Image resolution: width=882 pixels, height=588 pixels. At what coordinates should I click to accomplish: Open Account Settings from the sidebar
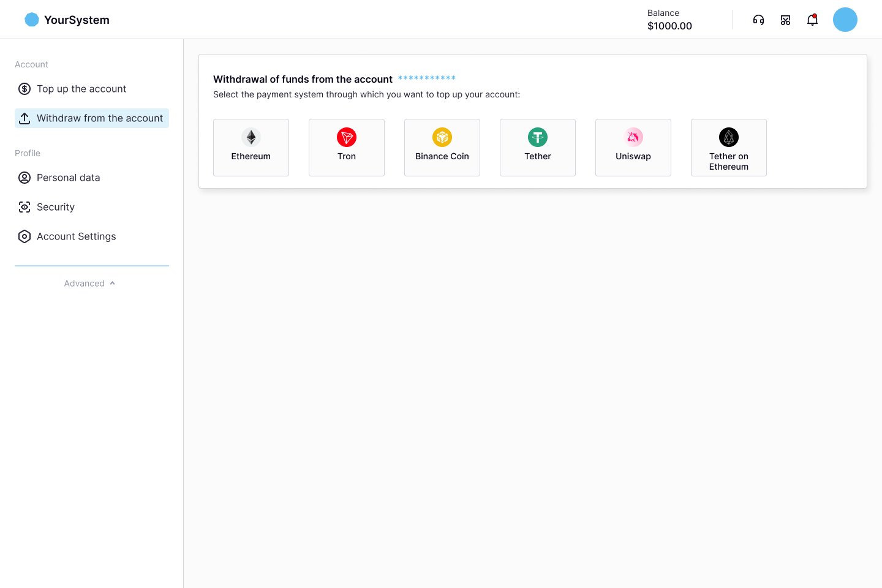click(x=76, y=236)
